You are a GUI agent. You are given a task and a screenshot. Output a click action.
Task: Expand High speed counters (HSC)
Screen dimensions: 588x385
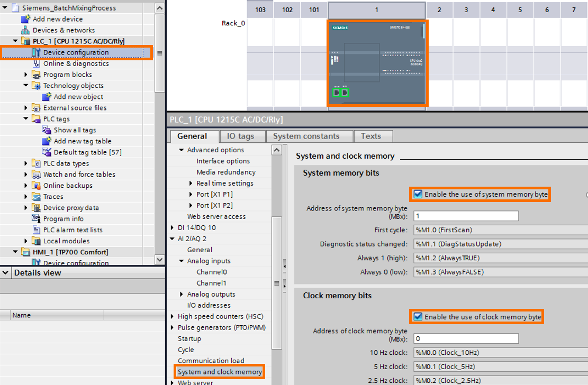click(172, 316)
